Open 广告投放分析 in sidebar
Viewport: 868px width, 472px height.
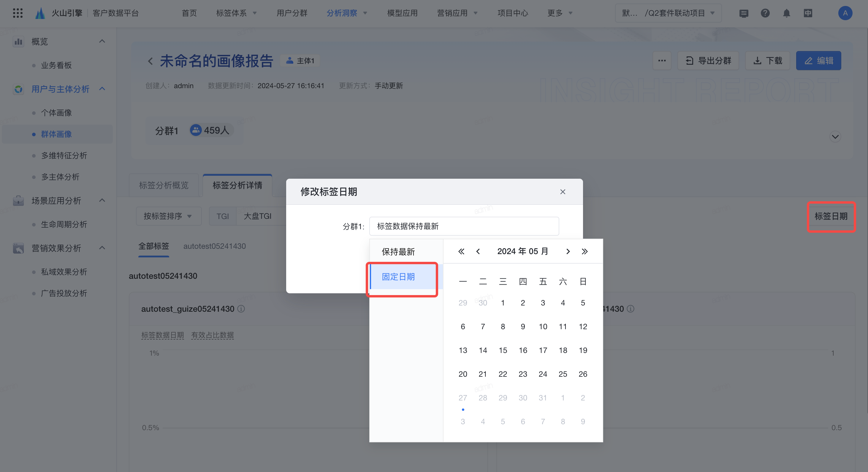(64, 293)
